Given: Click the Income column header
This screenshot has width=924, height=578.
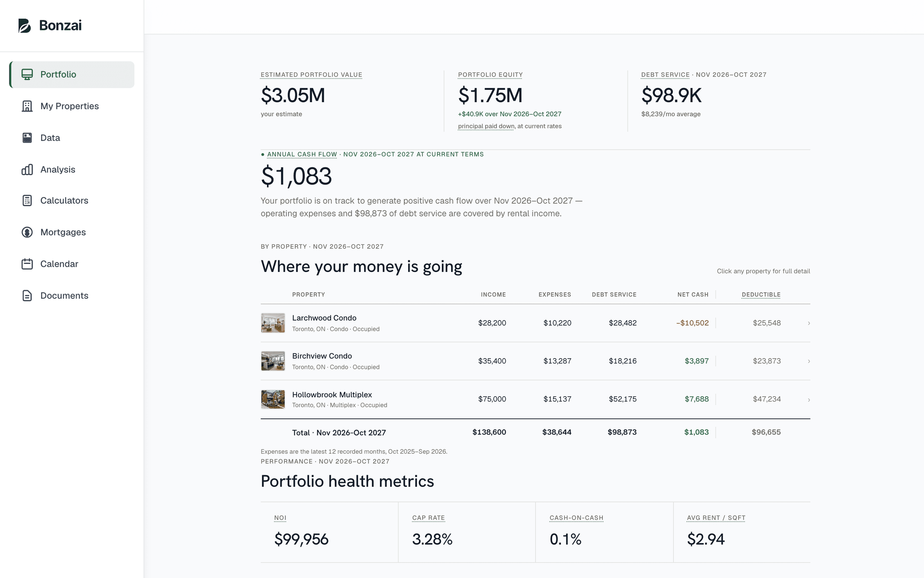Looking at the screenshot, I should point(493,294).
